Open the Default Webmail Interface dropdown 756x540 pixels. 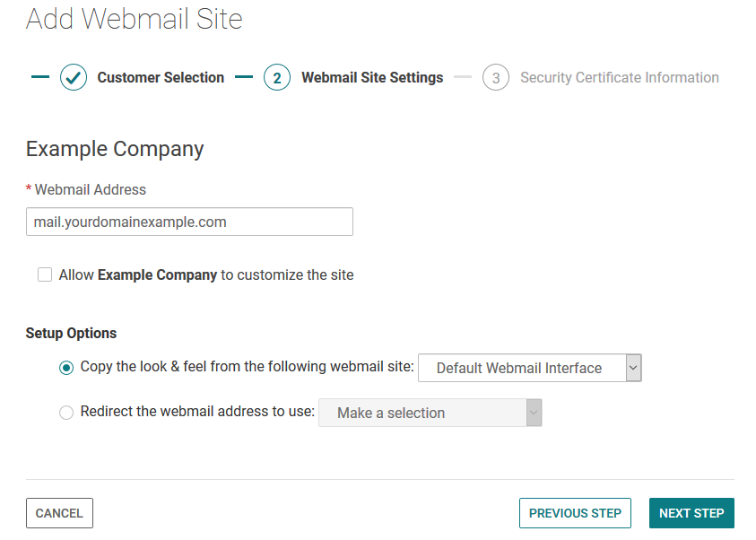[520, 368]
